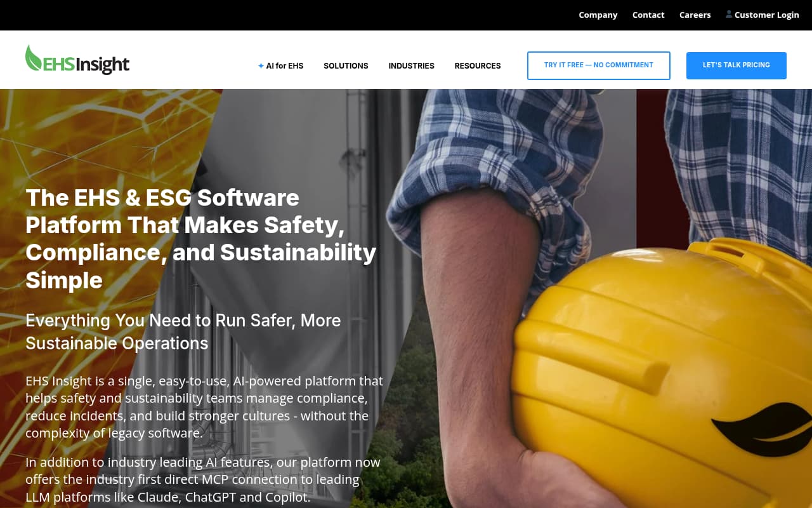Click the user icon beside Customer Login

729,14
